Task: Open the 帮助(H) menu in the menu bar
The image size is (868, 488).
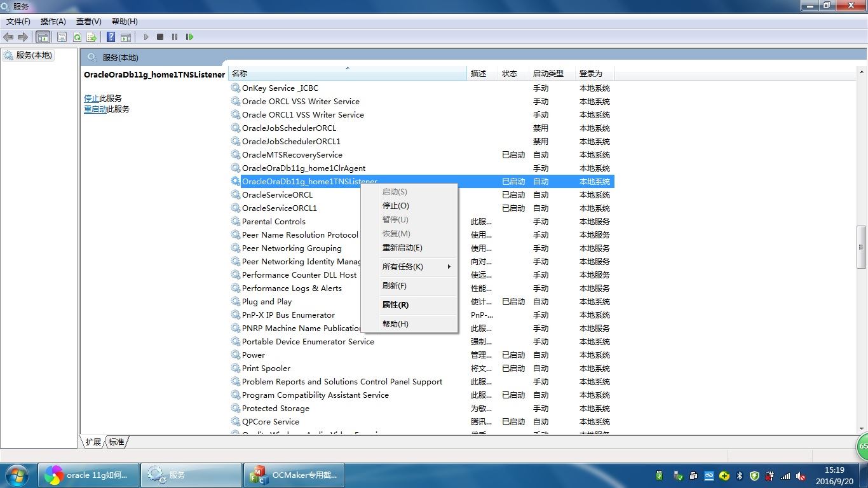Action: pos(125,21)
